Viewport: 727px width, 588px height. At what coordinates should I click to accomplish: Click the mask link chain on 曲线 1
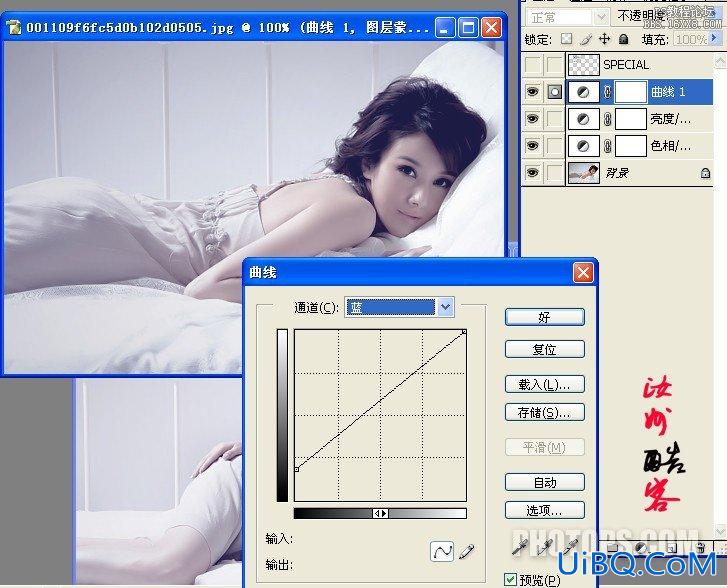point(607,92)
